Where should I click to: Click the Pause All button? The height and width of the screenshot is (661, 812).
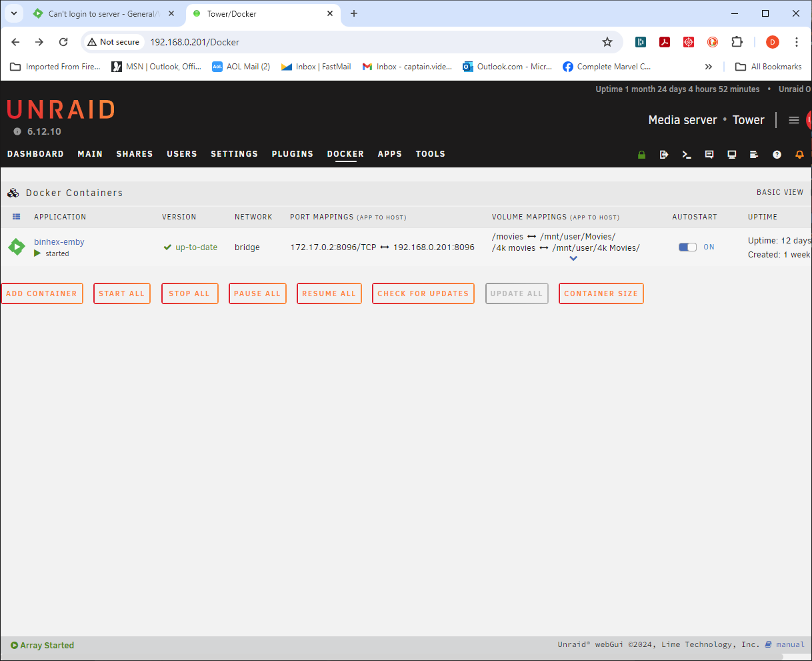(x=257, y=293)
